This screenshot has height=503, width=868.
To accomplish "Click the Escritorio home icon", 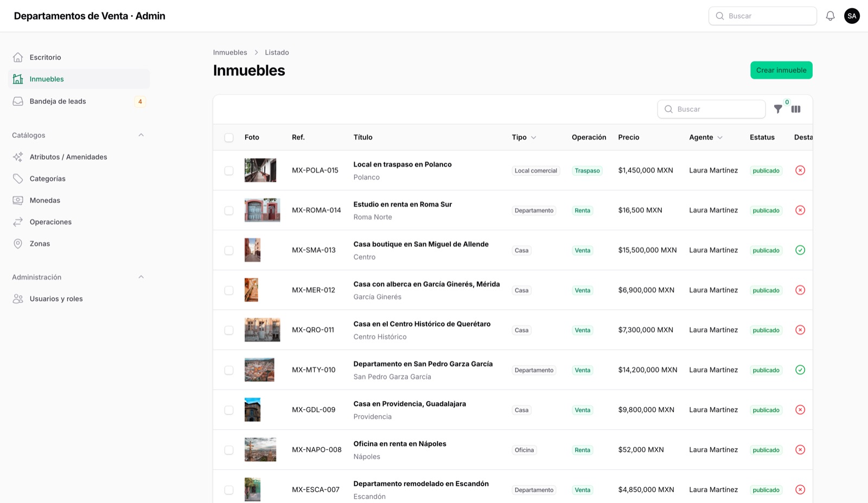I will (18, 58).
